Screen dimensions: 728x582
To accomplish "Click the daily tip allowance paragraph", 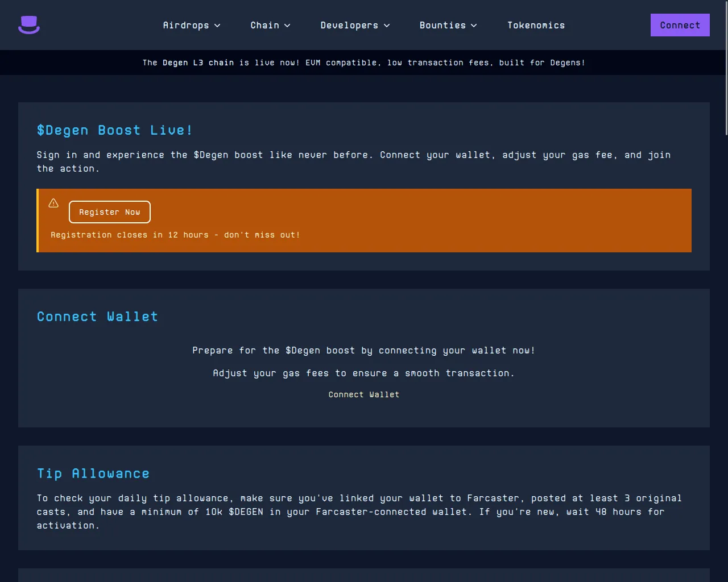I will point(359,512).
